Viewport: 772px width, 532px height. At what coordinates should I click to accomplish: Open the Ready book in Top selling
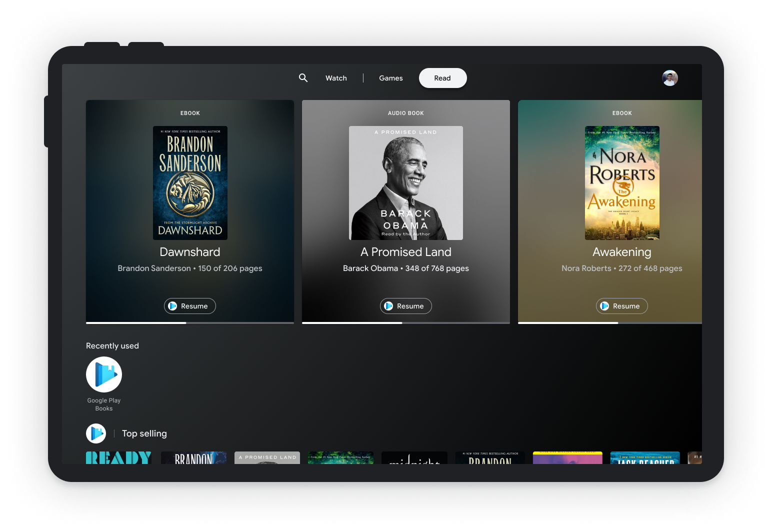tap(118, 457)
